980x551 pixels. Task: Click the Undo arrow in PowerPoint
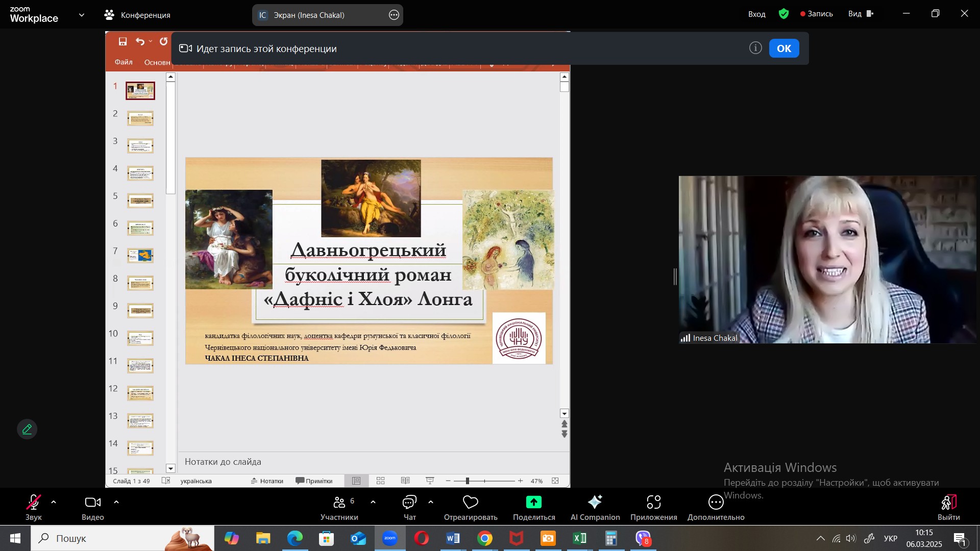[x=140, y=41]
